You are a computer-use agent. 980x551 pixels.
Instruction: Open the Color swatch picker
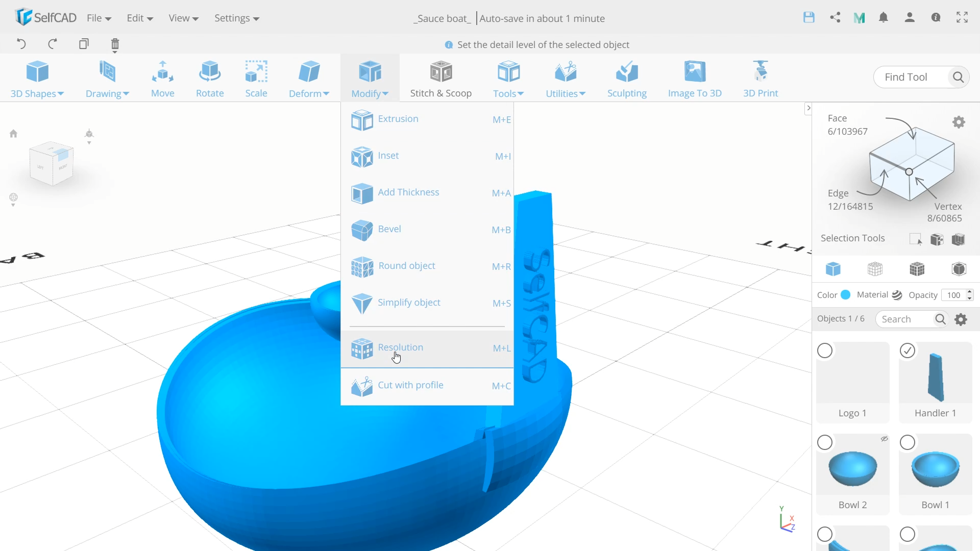coord(846,295)
